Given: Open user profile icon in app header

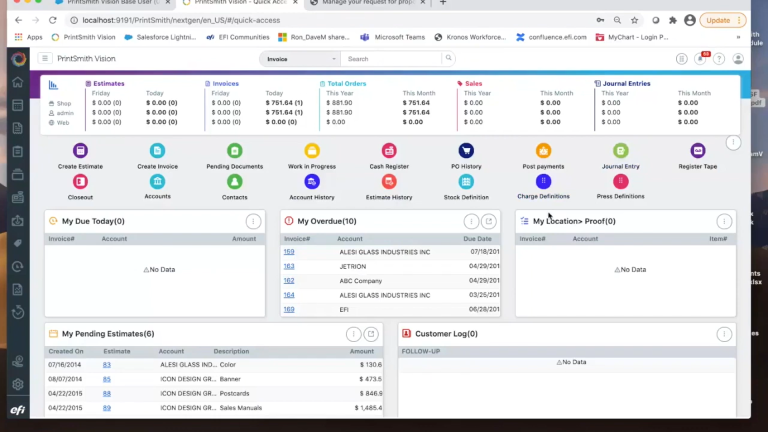Looking at the screenshot, I should click(738, 59).
